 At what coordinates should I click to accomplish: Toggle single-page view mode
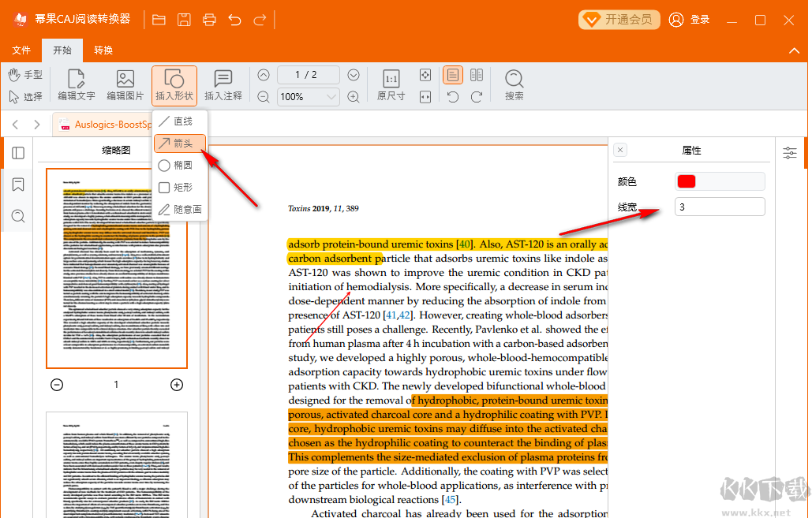pyautogui.click(x=453, y=75)
